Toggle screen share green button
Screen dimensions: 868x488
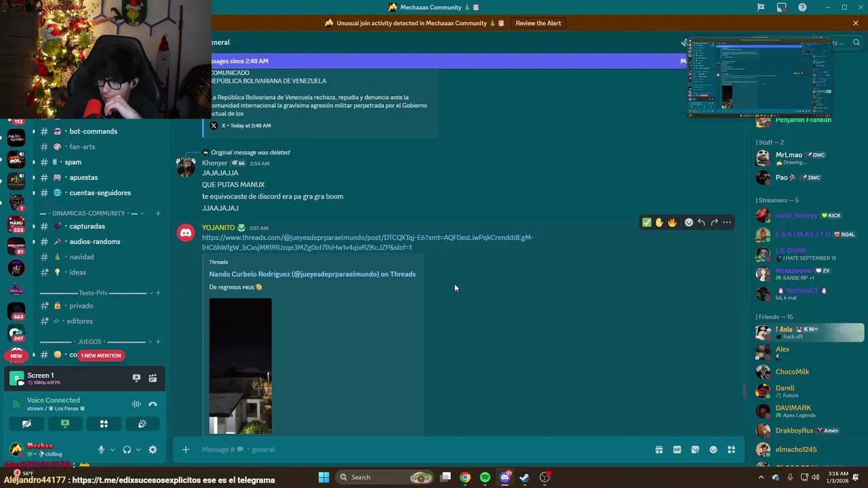65,424
